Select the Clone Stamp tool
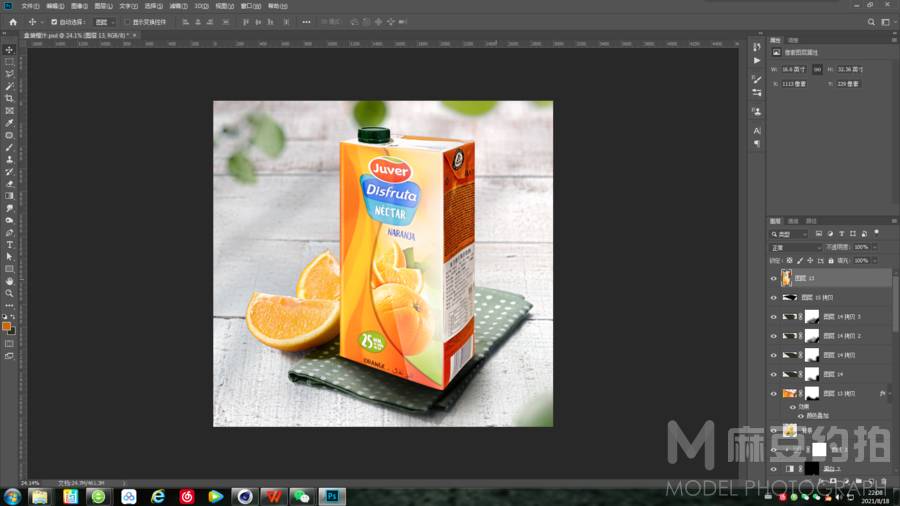The width and height of the screenshot is (900, 506). [9, 159]
